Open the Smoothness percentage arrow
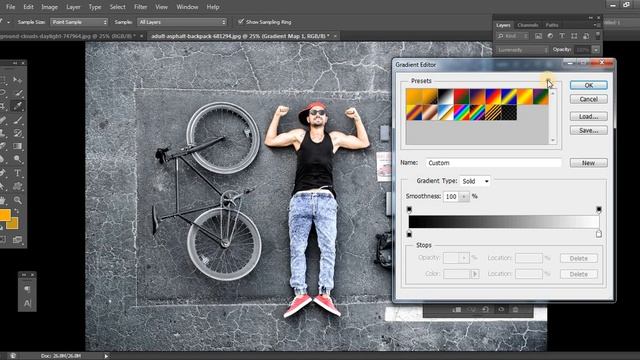 coord(464,196)
